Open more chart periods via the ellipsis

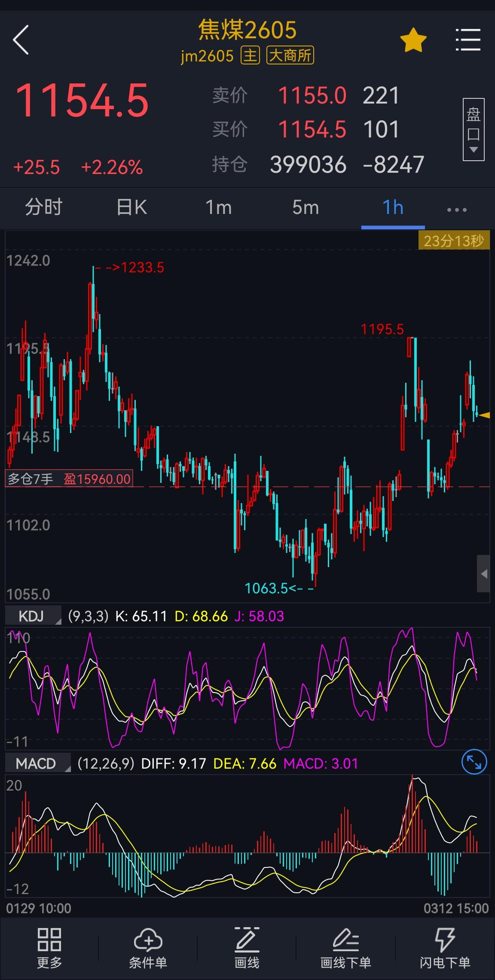(457, 210)
